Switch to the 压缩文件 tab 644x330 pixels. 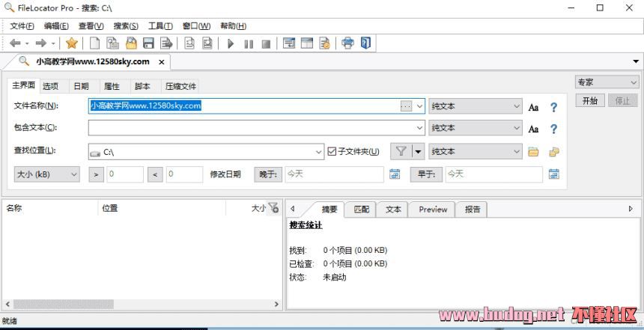coord(180,86)
